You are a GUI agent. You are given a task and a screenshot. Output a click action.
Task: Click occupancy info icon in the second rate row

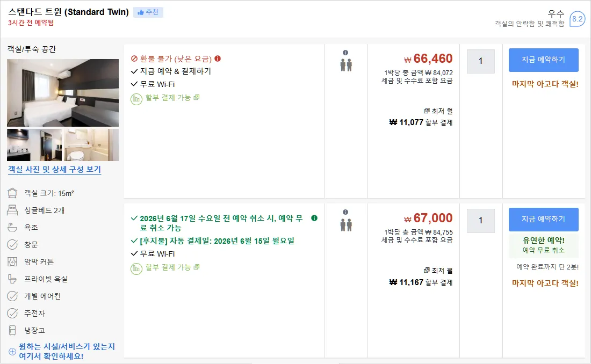[x=345, y=212]
